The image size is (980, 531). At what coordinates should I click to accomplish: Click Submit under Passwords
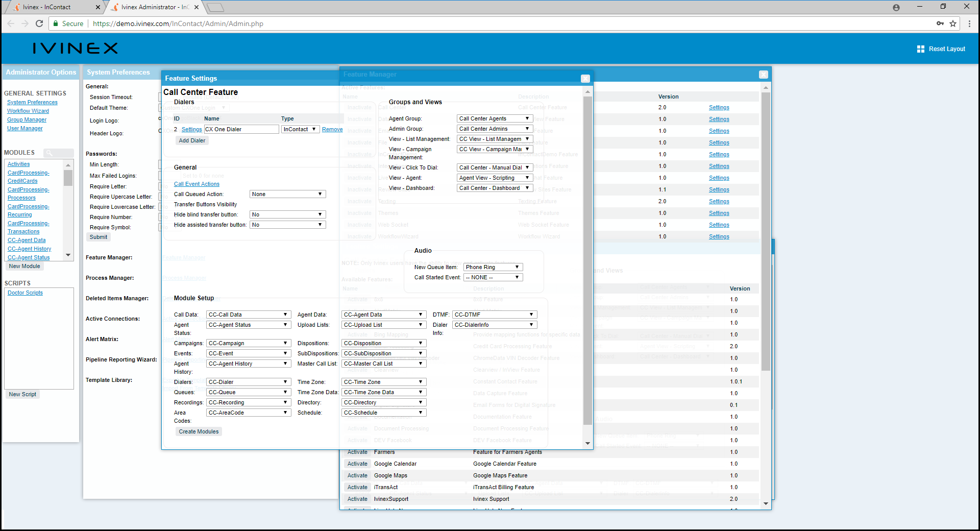(99, 237)
